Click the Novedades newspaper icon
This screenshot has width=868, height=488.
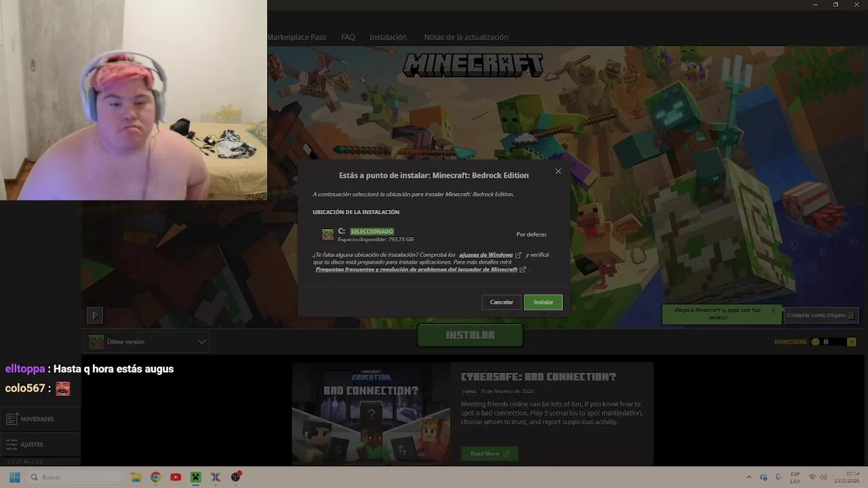point(12,419)
